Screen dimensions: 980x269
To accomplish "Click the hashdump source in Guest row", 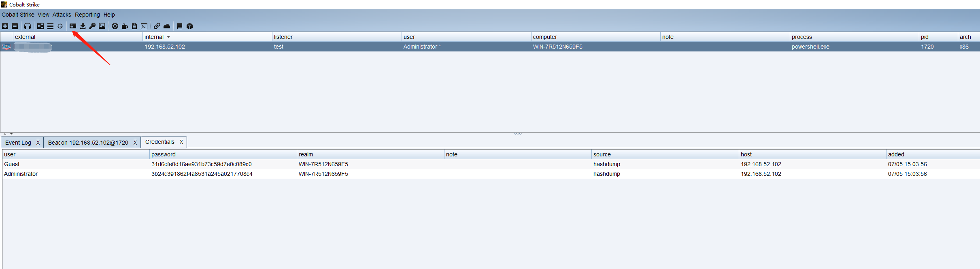I will [607, 164].
